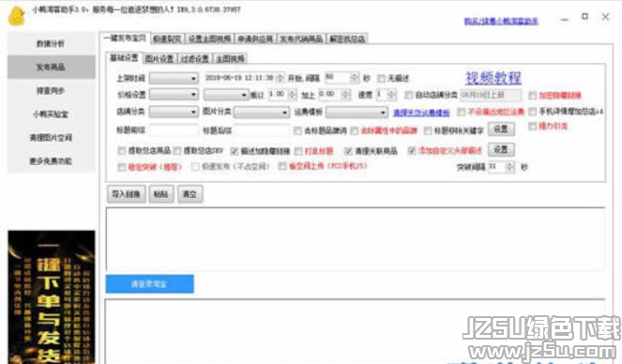Click the 突破间隔 stepper showing 11
Image resolution: width=622 pixels, height=364 pixels.
coord(501,167)
